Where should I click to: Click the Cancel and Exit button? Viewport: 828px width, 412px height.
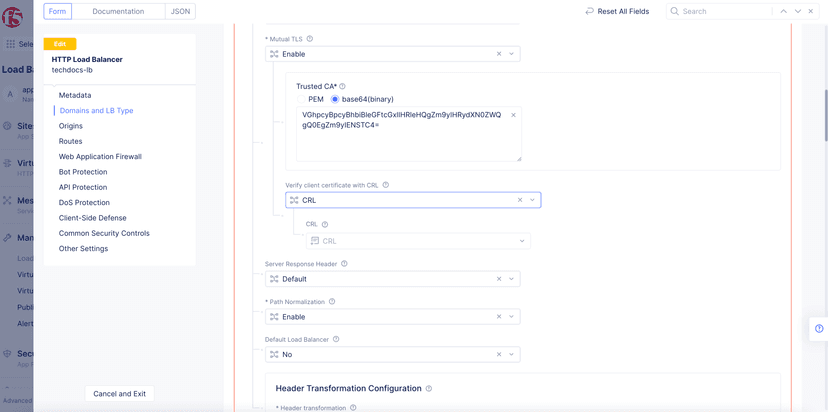point(119,394)
